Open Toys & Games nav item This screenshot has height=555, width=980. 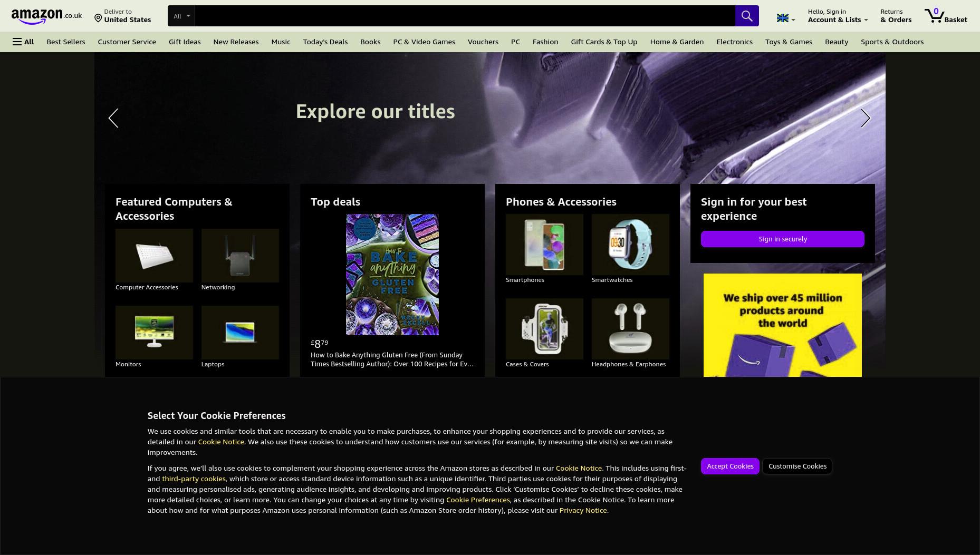789,42
